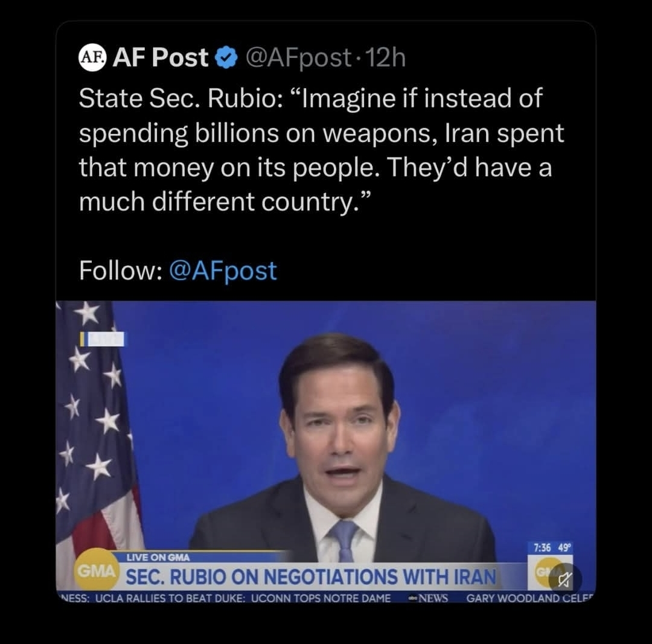Click the 7:36 time and temperature display
Image resolution: width=652 pixels, height=644 pixels.
tap(552, 548)
